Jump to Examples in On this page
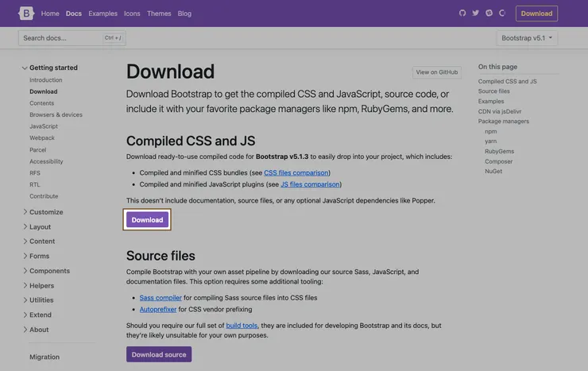Image resolution: width=588 pixels, height=371 pixels. tap(491, 101)
